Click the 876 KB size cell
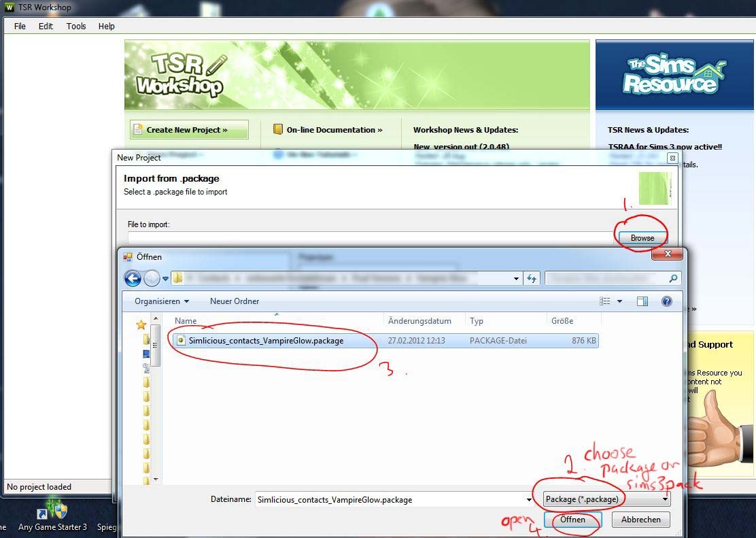Image resolution: width=756 pixels, height=538 pixels. pyautogui.click(x=584, y=341)
